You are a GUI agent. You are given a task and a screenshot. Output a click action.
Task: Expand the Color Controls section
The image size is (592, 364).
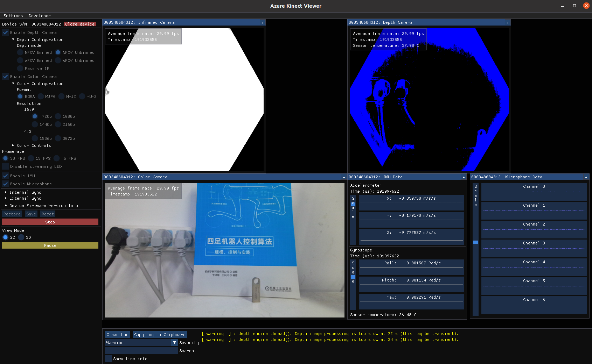click(x=13, y=145)
